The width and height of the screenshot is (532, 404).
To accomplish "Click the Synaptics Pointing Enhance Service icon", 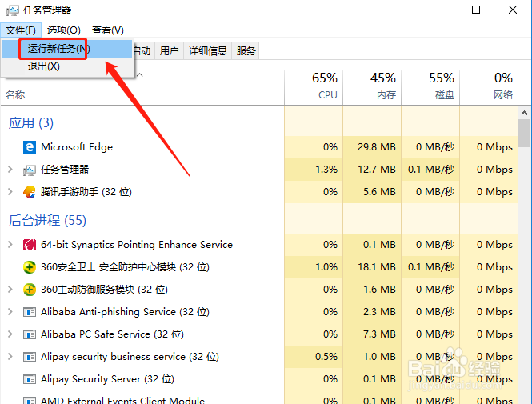I will [x=30, y=245].
